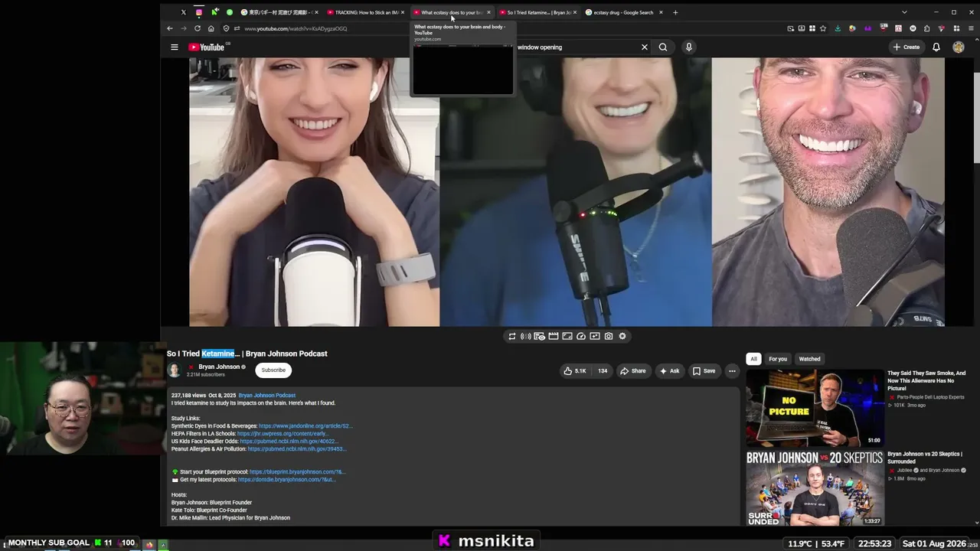This screenshot has width=980, height=551.
Task: Select the All recommendations chip
Action: pos(753,359)
